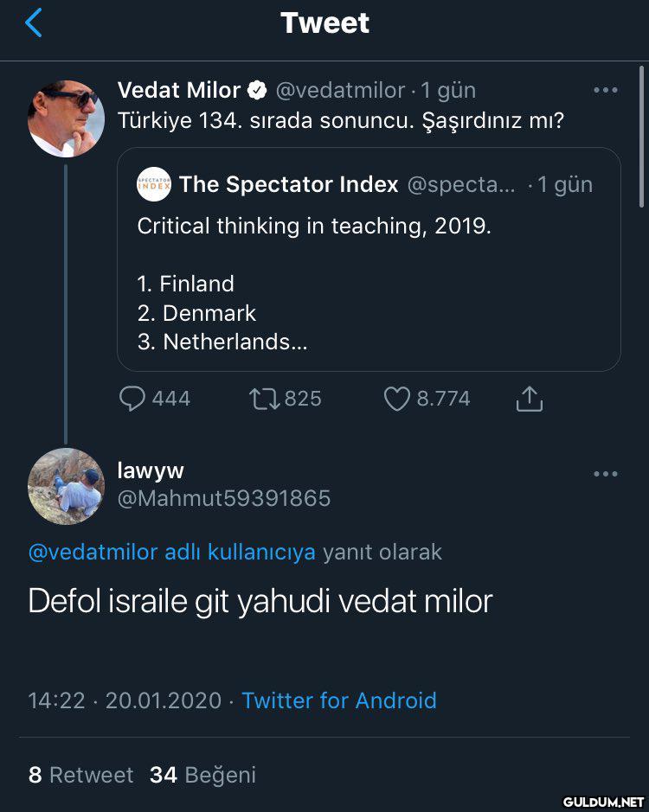Image resolution: width=649 pixels, height=812 pixels.
Task: Open Vedat Milor profile picture
Action: pyautogui.click(x=67, y=118)
